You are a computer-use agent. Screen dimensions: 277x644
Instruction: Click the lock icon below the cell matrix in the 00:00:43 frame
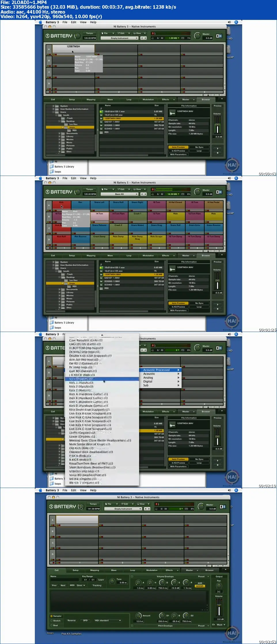pyautogui.click(x=208, y=95)
